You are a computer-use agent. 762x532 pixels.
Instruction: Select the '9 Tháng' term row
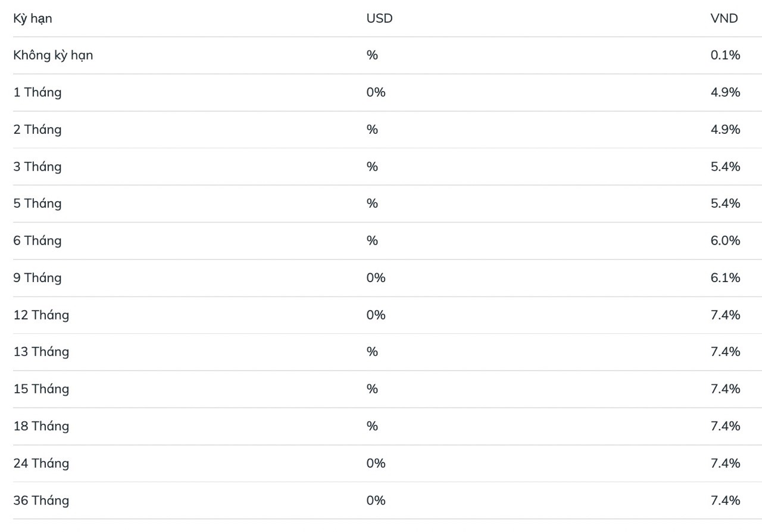point(38,277)
